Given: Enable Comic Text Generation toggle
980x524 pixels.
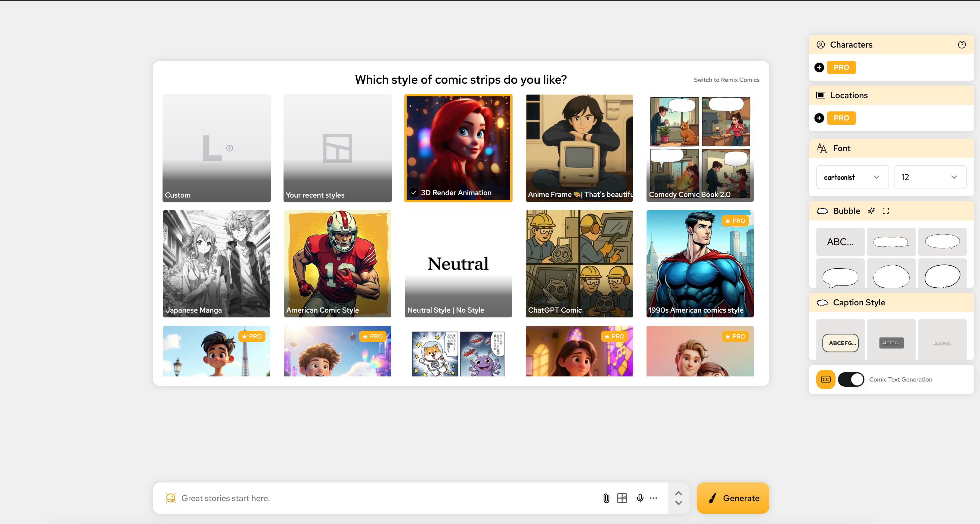Looking at the screenshot, I should pyautogui.click(x=851, y=379).
